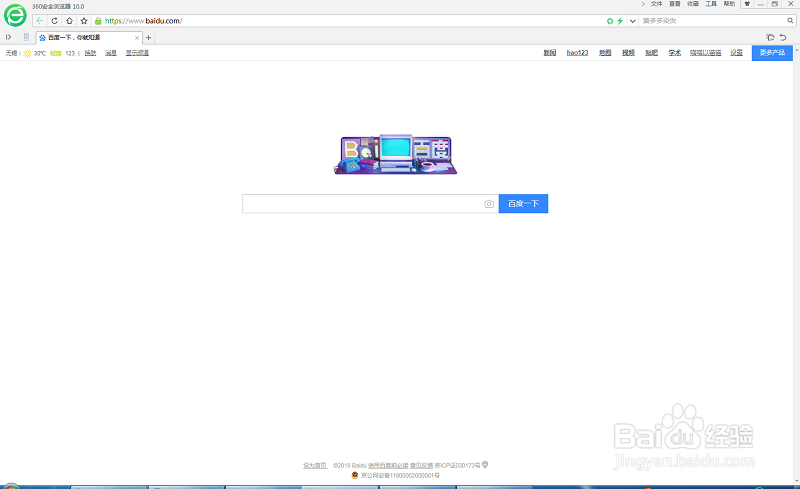Click the shield icon after ICP number
Screen dimensions: 800x489
click(485, 464)
